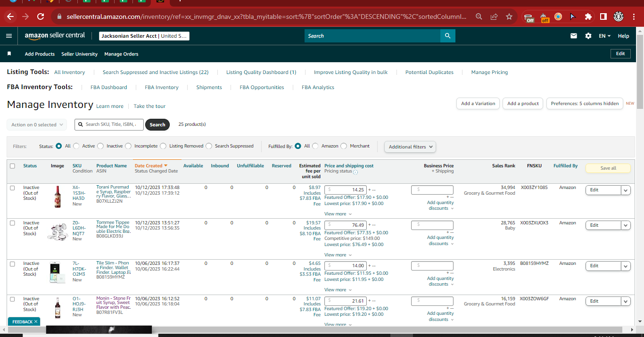The width and height of the screenshot is (644, 337).
Task: Go back with browser back arrow
Action: point(10,16)
